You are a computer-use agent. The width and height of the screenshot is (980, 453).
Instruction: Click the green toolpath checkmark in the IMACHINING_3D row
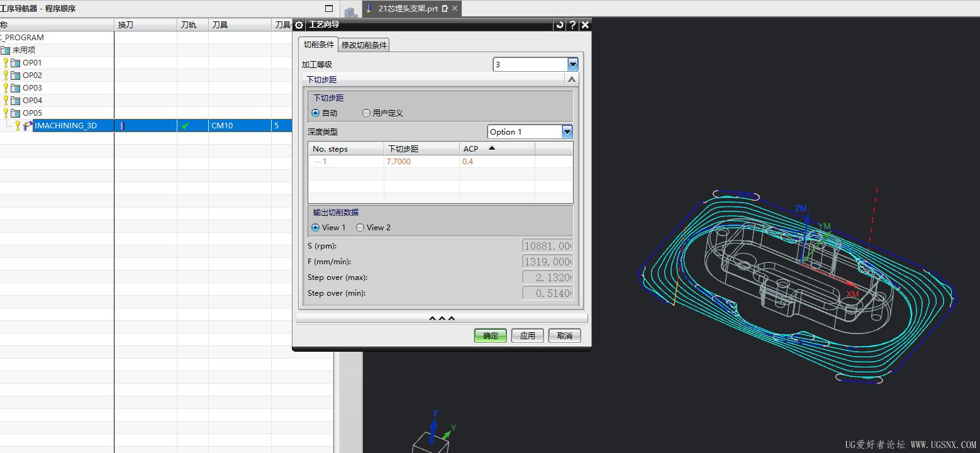185,126
